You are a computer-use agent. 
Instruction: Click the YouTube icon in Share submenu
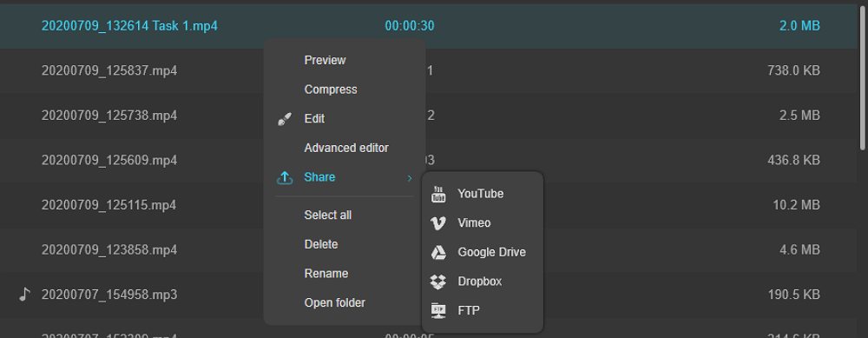click(437, 194)
